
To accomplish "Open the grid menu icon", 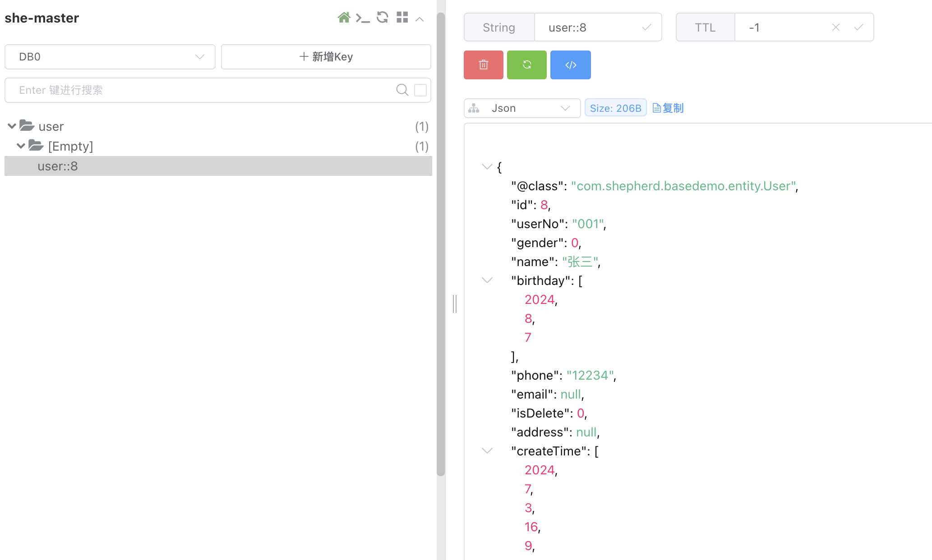I will (402, 18).
